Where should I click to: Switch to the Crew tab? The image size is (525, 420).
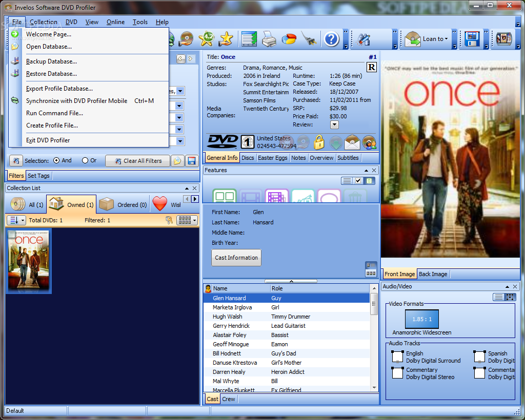pyautogui.click(x=228, y=399)
